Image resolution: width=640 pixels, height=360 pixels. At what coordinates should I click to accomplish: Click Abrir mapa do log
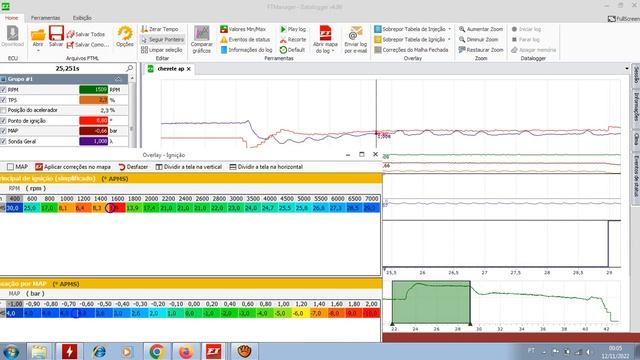325,40
